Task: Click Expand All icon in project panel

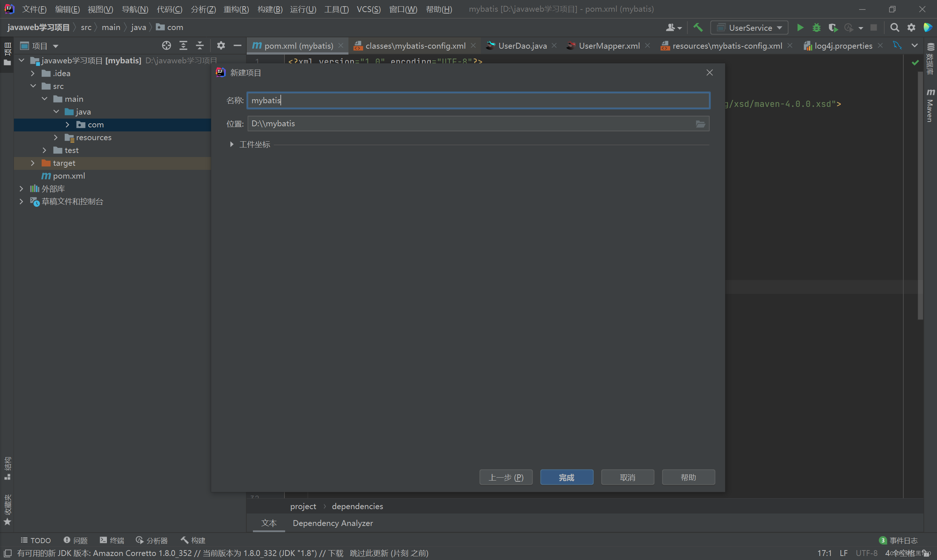Action: [x=183, y=46]
